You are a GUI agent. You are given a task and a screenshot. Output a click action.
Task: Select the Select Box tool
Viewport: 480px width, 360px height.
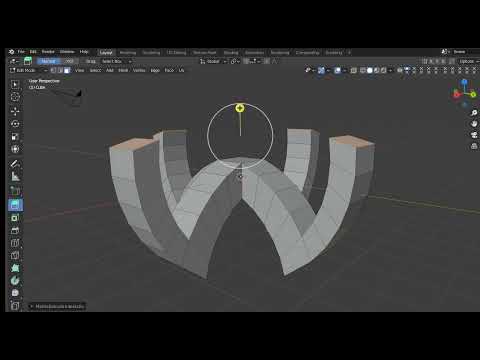click(x=15, y=84)
